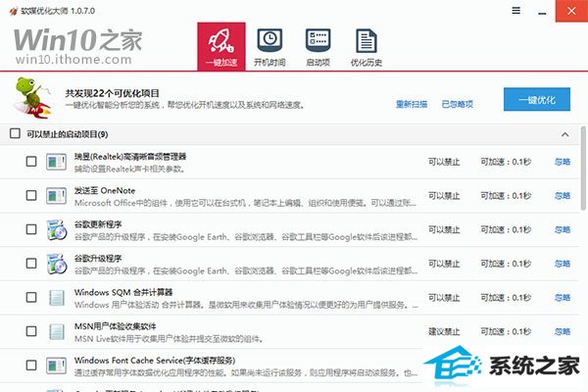Viewport: 588px width, 392px height.
Task: Check the 发送至 OneNote checkbox
Action: 31,195
